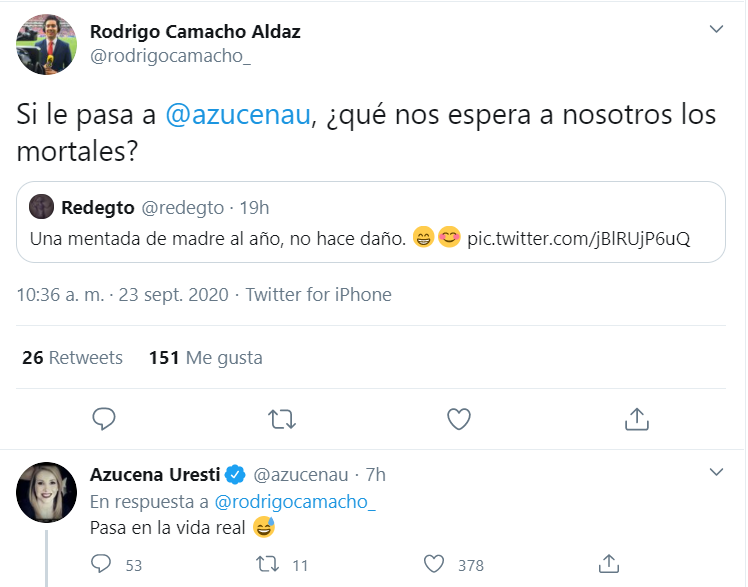Expand options chevron on Azucena's reply
Screen dimensions: 748x587
[x=716, y=471]
